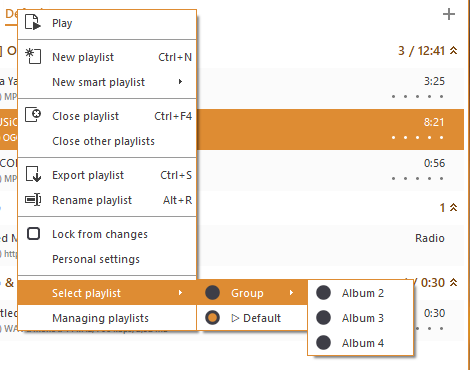Set rating dots on the 8:21 track
The height and width of the screenshot is (370, 470).
[417, 137]
